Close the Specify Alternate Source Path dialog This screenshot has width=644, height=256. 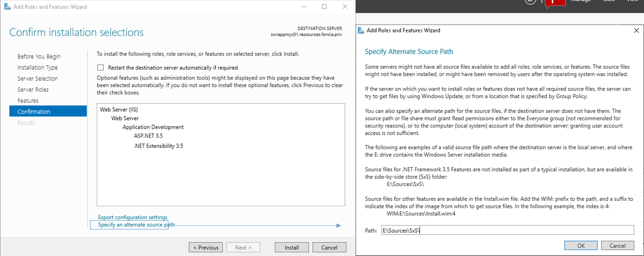[x=636, y=31]
